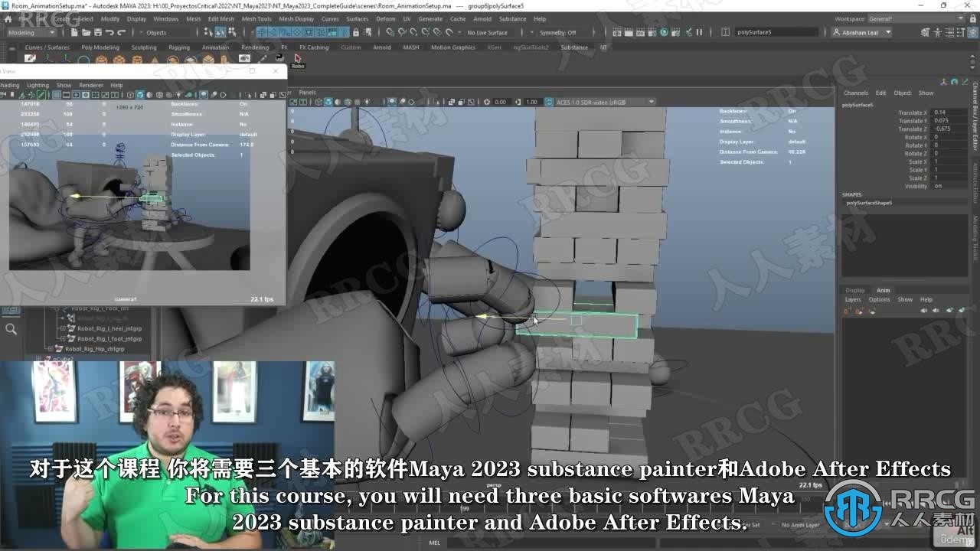Toggle Tool Settings icon top right
980x551 pixels.
tap(961, 32)
